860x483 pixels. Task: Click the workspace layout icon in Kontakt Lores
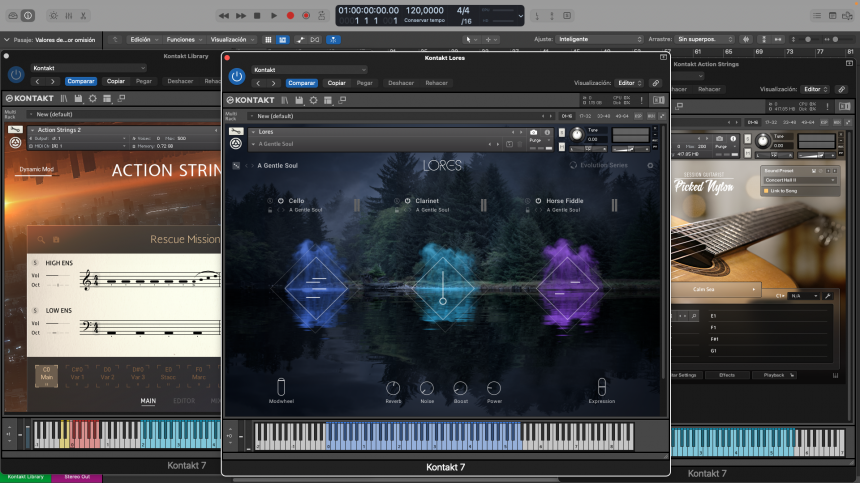tap(327, 100)
